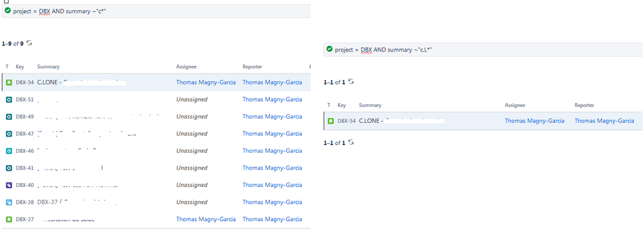Image resolution: width=644 pixels, height=234 pixels.
Task: Open assignee Thomas Magny-Garcia on left DBX-54 row
Action: pos(206,82)
